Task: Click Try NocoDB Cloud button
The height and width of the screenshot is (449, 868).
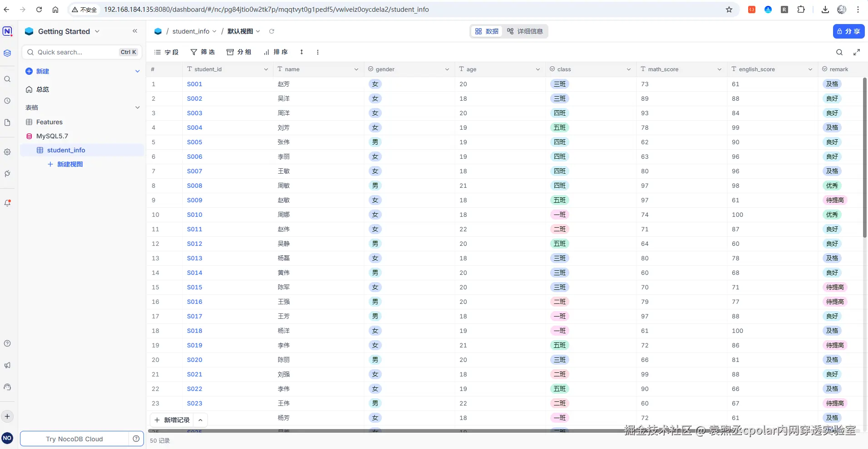Action: point(74,439)
